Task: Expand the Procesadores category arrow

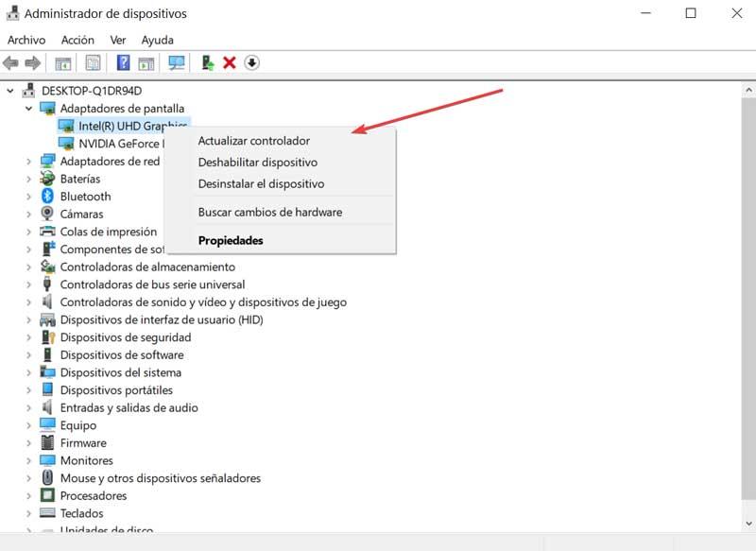Action: [28, 496]
